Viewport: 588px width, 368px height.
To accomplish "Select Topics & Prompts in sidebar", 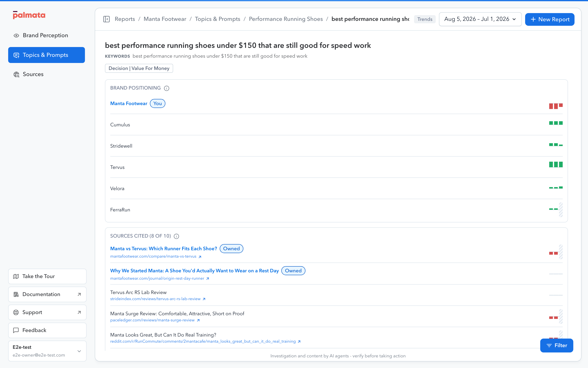I will [46, 55].
